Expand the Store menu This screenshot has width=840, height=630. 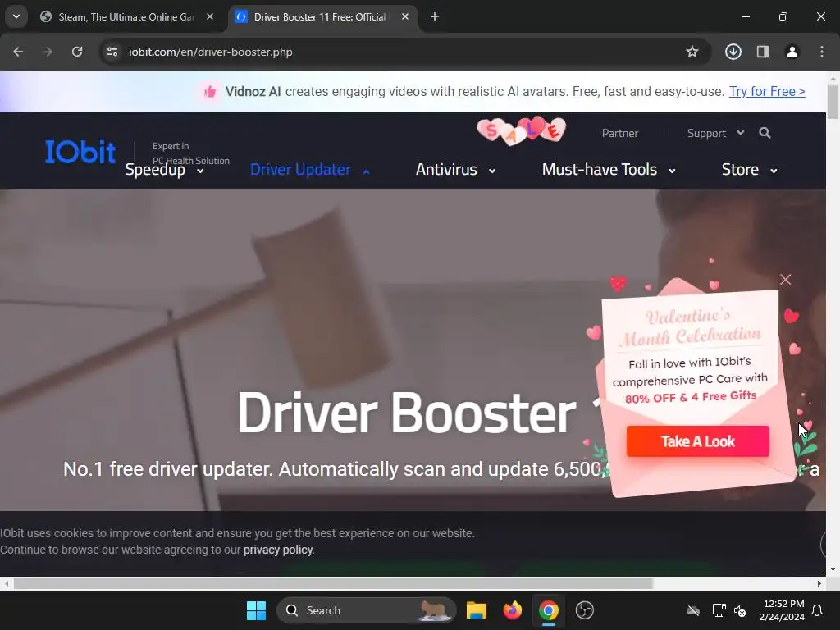(x=750, y=170)
